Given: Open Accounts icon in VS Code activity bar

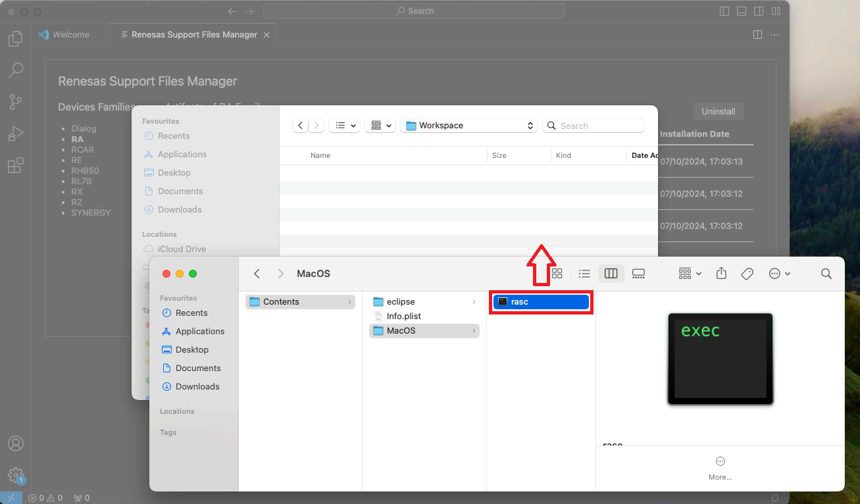Looking at the screenshot, I should 16,443.
